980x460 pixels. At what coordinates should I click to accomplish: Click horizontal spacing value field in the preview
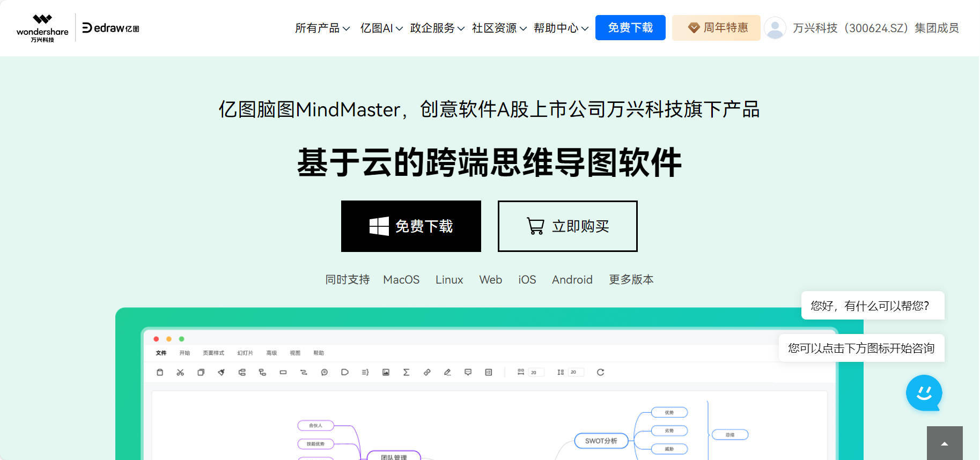(536, 372)
